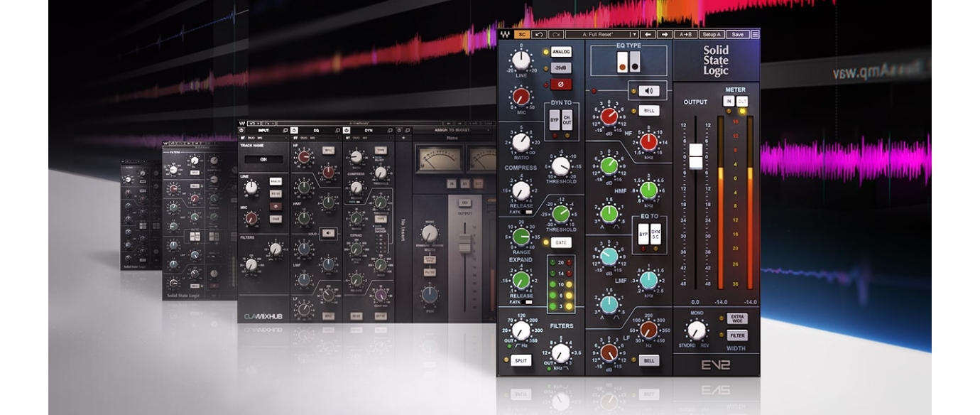
Task: Select the METER OUT button
Action: (x=742, y=102)
